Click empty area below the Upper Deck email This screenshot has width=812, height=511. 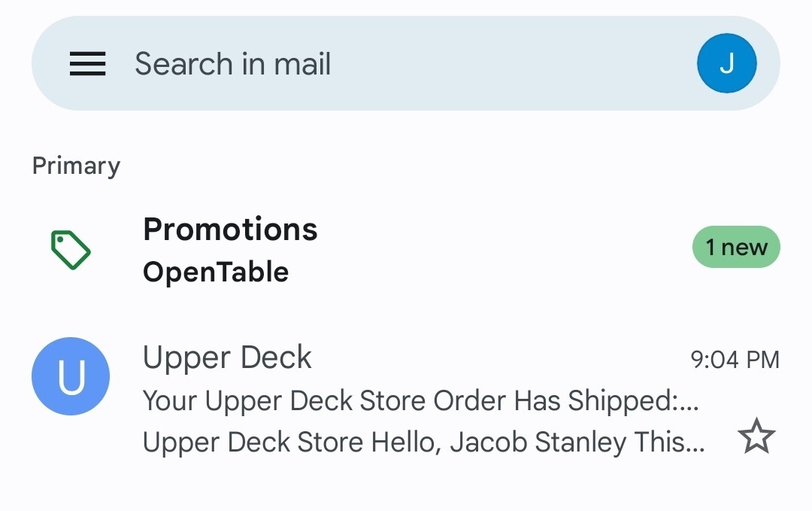point(406,489)
